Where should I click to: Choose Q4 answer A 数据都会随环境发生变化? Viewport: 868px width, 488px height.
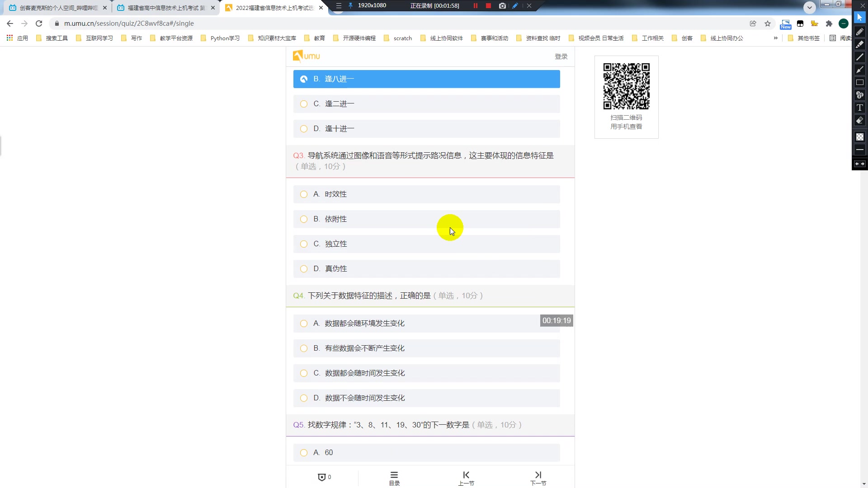click(426, 324)
